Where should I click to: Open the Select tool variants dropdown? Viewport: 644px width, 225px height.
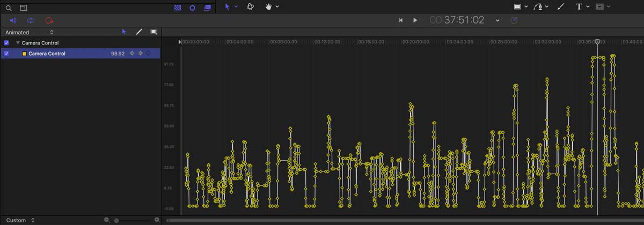[x=236, y=7]
